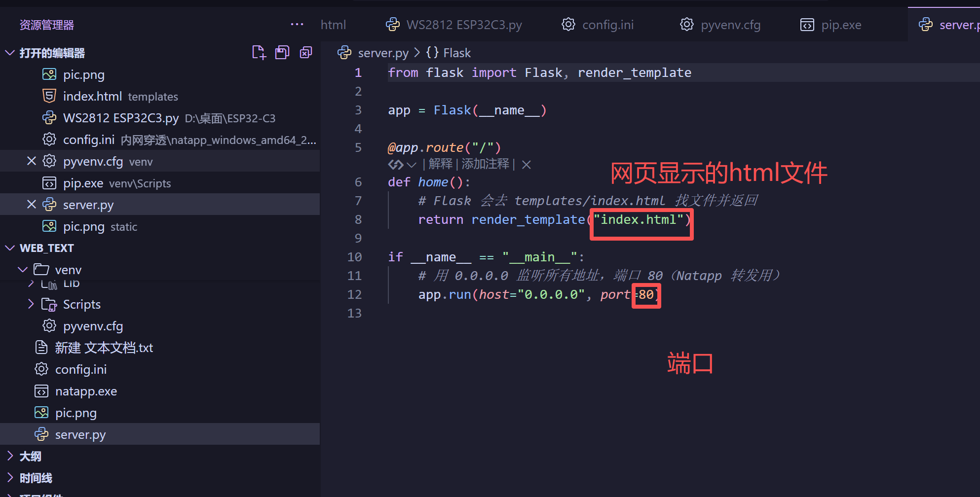Expand the Scripts folder

31,304
